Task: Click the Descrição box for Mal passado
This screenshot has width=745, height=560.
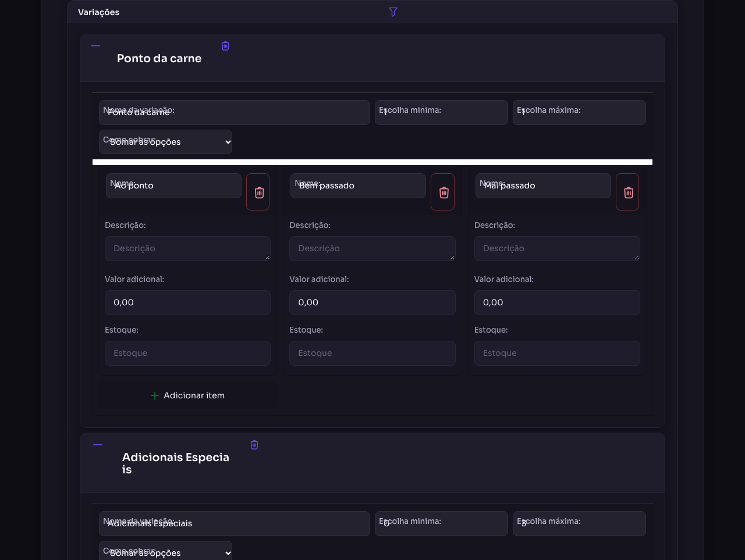Action: (557, 248)
